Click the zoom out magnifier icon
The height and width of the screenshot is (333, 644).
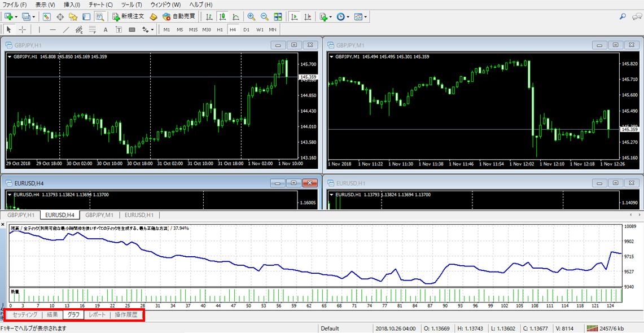pyautogui.click(x=264, y=17)
